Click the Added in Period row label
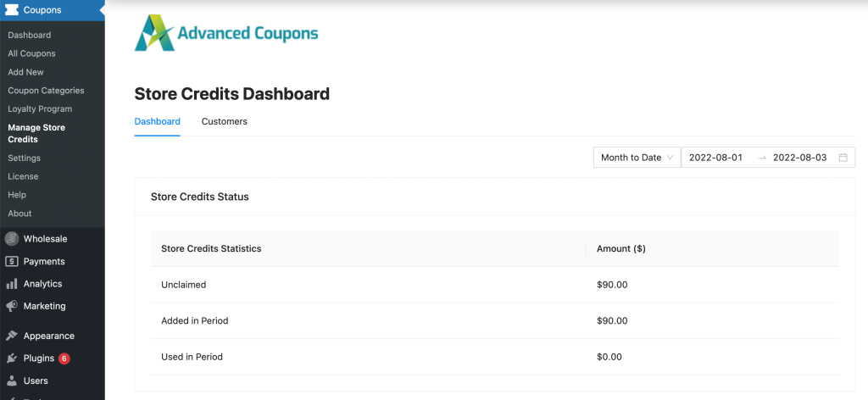868x400 pixels. (194, 320)
